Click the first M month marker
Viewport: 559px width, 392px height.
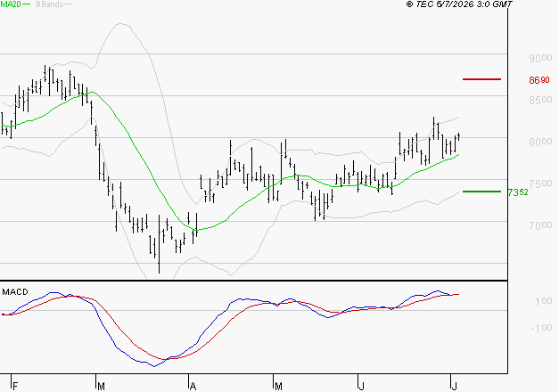pyautogui.click(x=101, y=387)
